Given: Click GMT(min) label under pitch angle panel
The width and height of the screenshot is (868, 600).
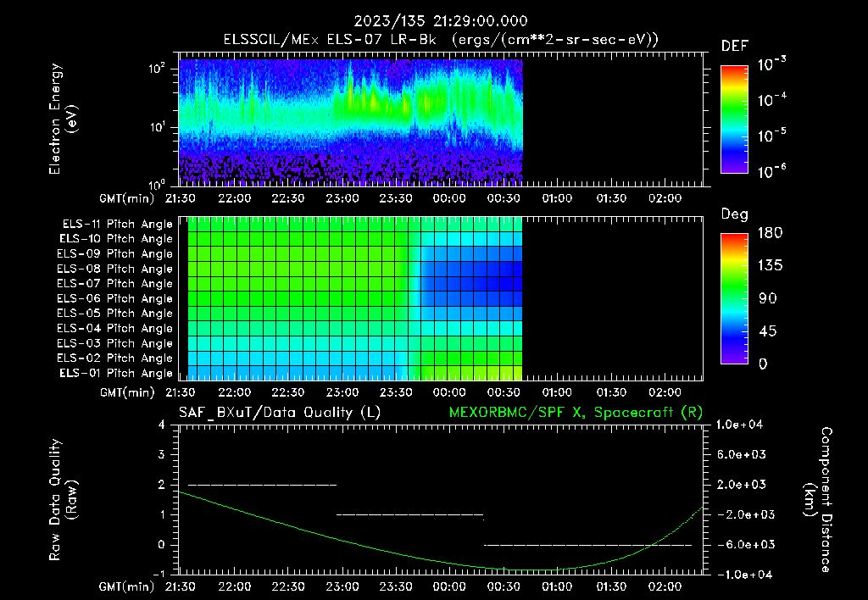Looking at the screenshot, I should [x=127, y=392].
